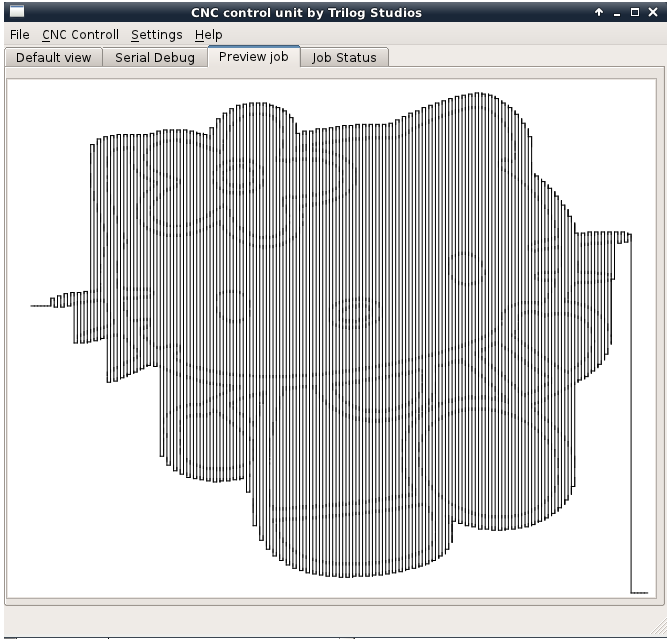The image size is (670, 640).
Task: Click the window title text 'CNC control unit'
Action: pyautogui.click(x=306, y=12)
